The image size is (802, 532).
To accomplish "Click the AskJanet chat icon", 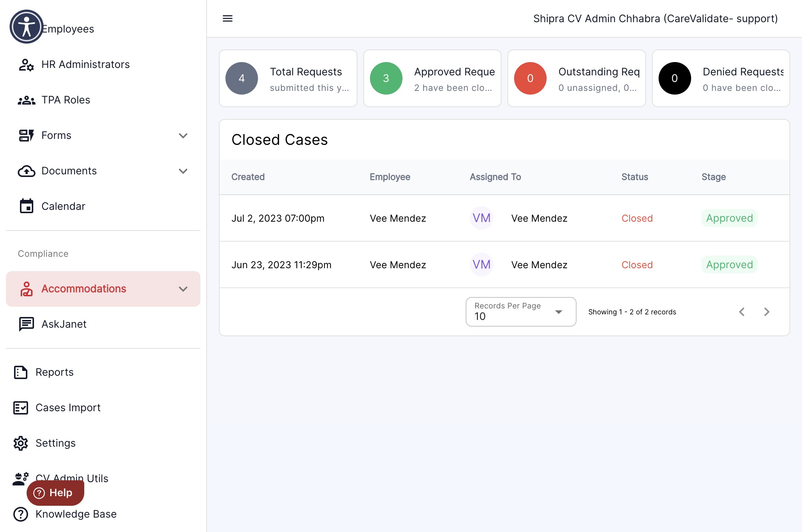I will (x=26, y=324).
